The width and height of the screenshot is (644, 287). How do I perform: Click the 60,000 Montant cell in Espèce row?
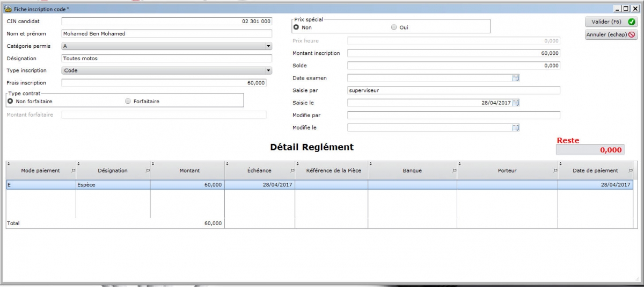pos(187,184)
